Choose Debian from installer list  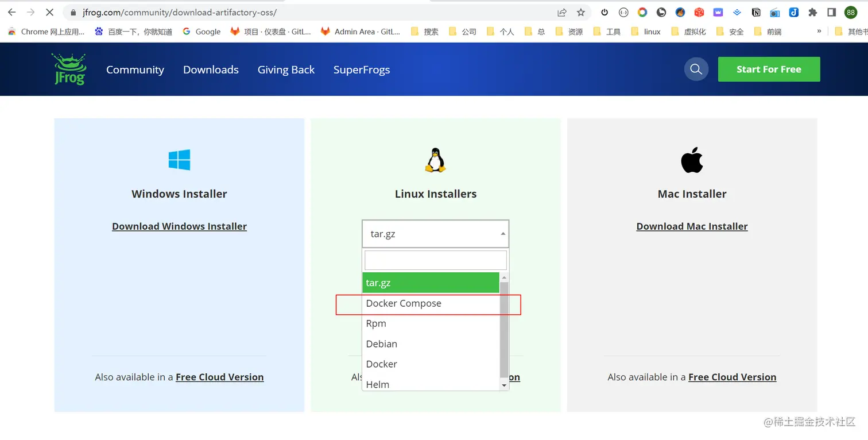[431, 343]
